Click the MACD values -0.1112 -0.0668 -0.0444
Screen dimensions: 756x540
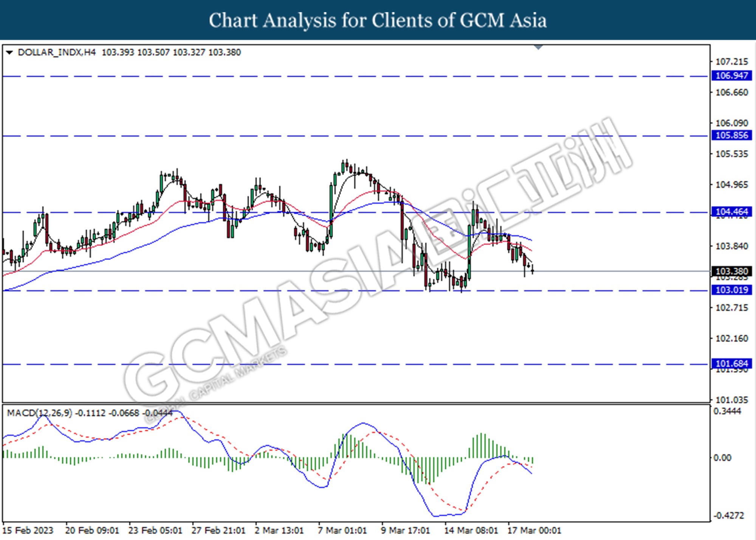[124, 413]
